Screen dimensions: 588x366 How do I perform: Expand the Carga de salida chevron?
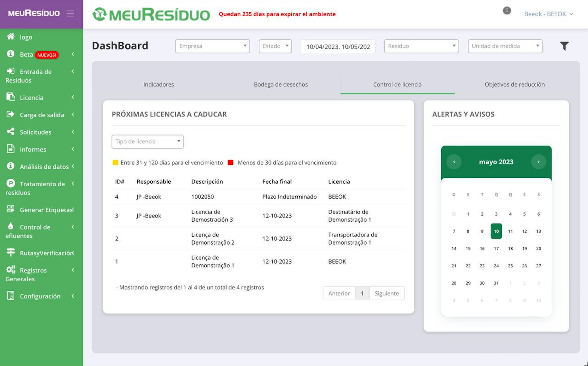pos(73,114)
